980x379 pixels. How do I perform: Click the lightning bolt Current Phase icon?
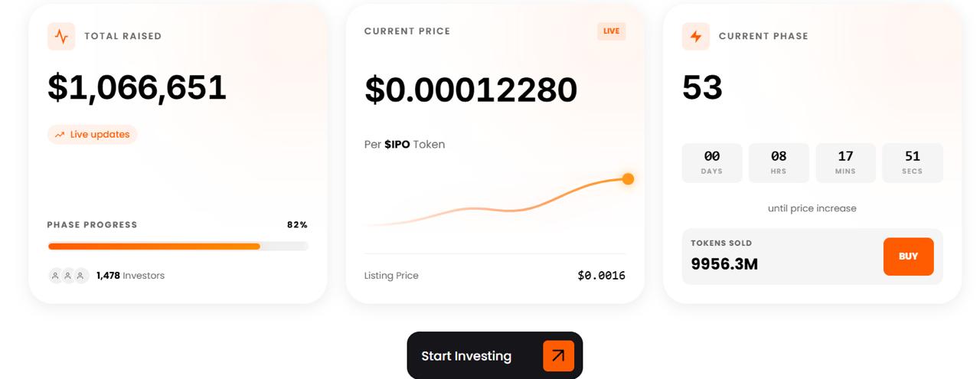[695, 36]
